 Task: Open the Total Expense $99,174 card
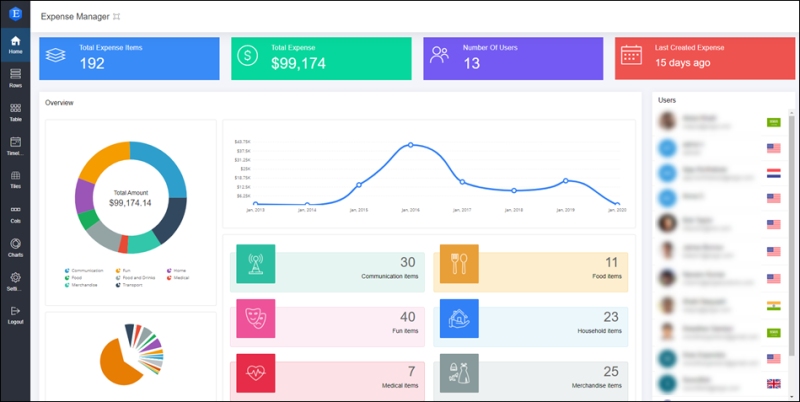(x=321, y=58)
